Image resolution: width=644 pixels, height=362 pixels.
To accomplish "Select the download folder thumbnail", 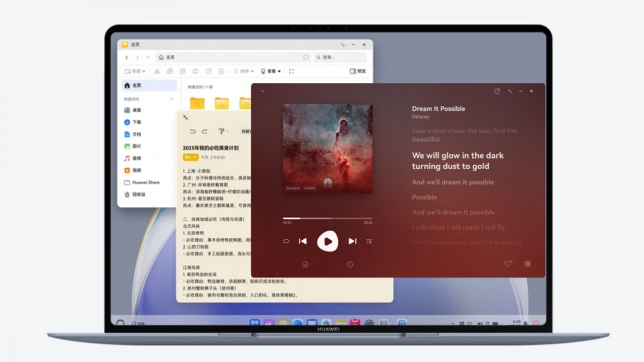I will pos(222,103).
